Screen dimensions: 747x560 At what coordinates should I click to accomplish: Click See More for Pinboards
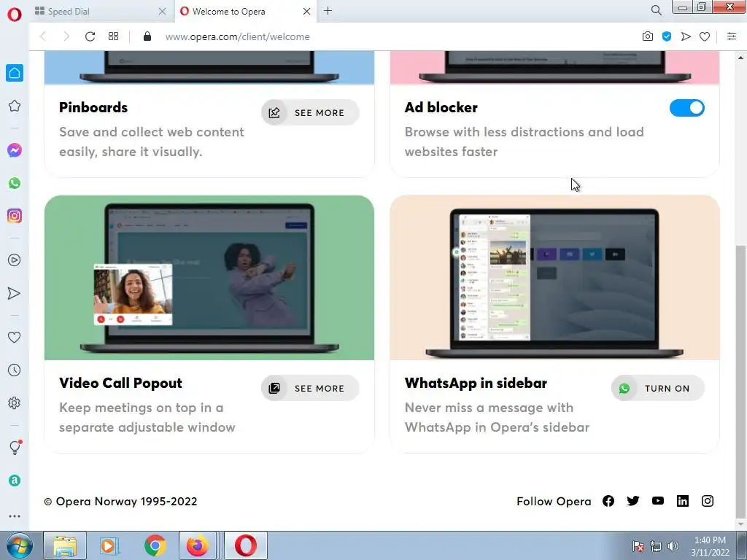(x=310, y=112)
